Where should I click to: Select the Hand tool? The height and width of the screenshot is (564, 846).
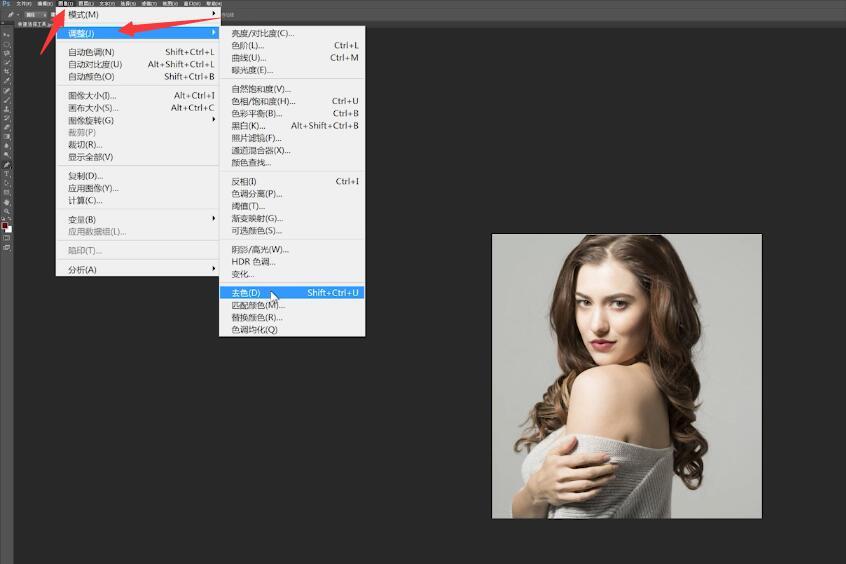tap(7, 202)
